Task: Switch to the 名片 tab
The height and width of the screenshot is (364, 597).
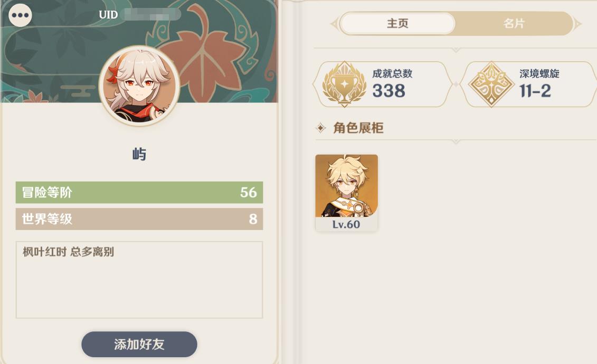Action: (x=514, y=24)
